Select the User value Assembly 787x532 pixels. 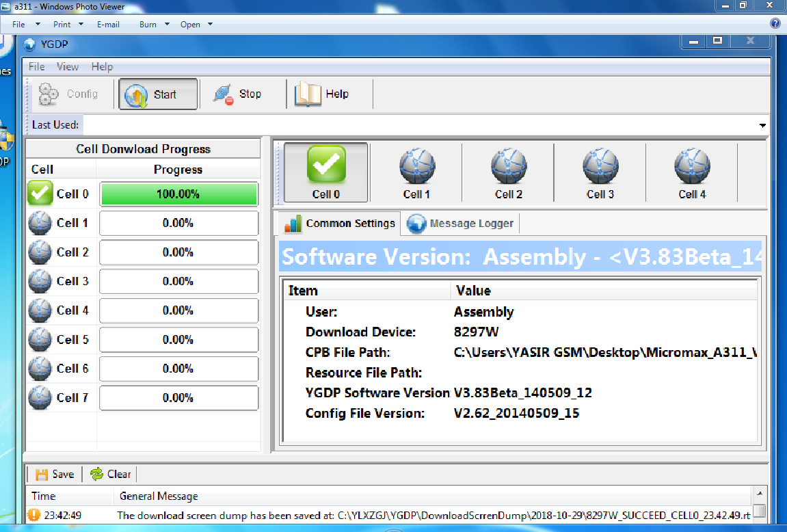pyautogui.click(x=484, y=312)
